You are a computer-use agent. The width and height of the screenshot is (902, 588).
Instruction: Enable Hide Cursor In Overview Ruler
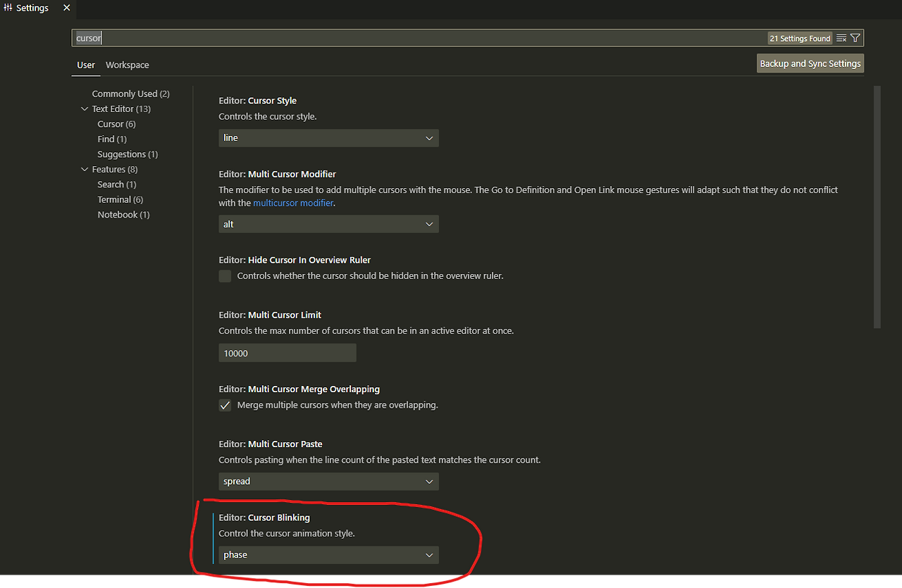click(224, 276)
